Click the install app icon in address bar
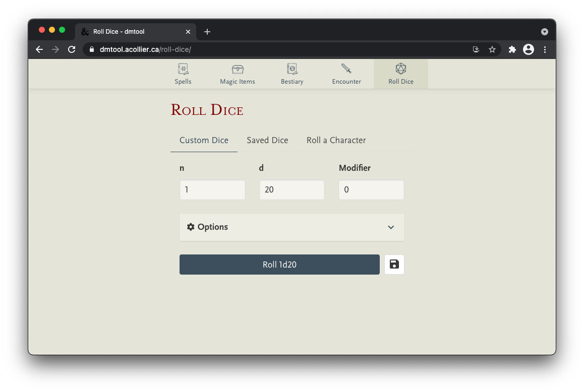The height and width of the screenshot is (392, 584). pyautogui.click(x=476, y=49)
